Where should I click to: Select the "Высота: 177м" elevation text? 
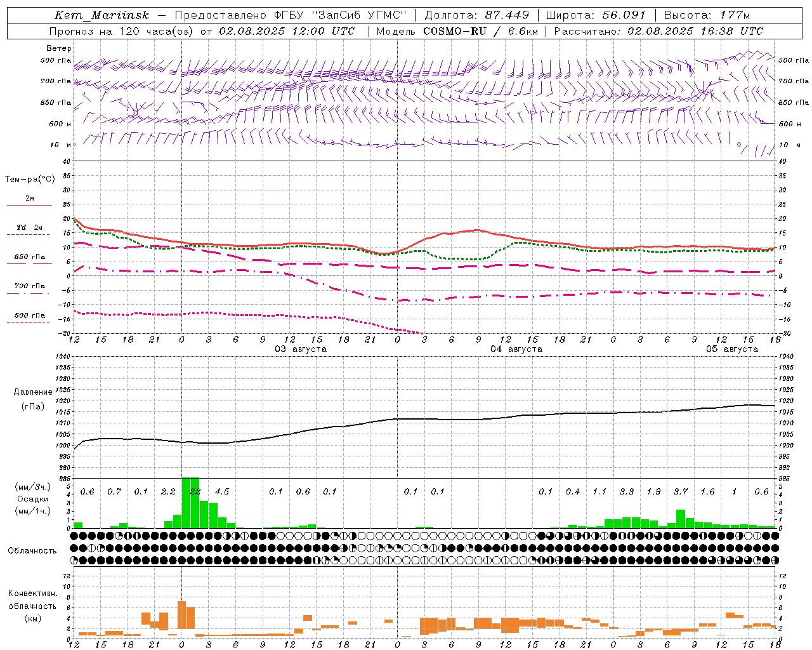tap(707, 15)
